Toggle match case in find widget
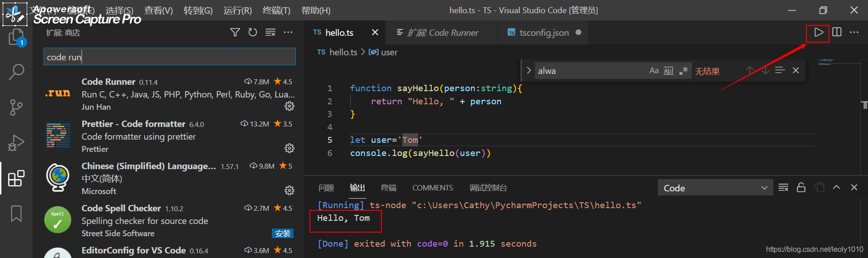 click(x=654, y=70)
